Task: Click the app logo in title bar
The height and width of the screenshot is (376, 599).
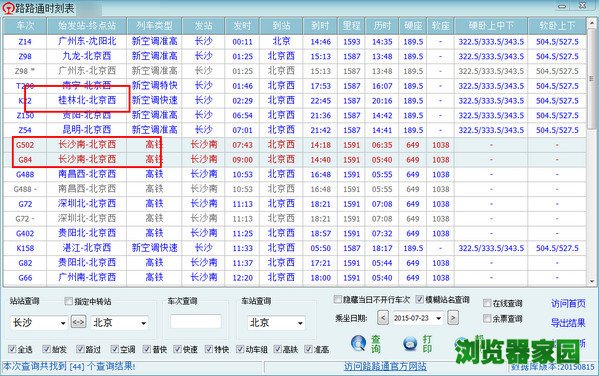Action: click(x=8, y=8)
